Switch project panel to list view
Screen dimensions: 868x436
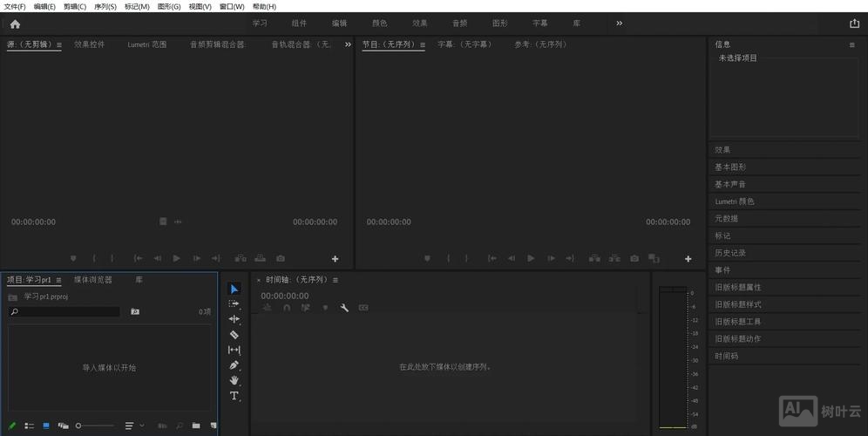(x=29, y=426)
